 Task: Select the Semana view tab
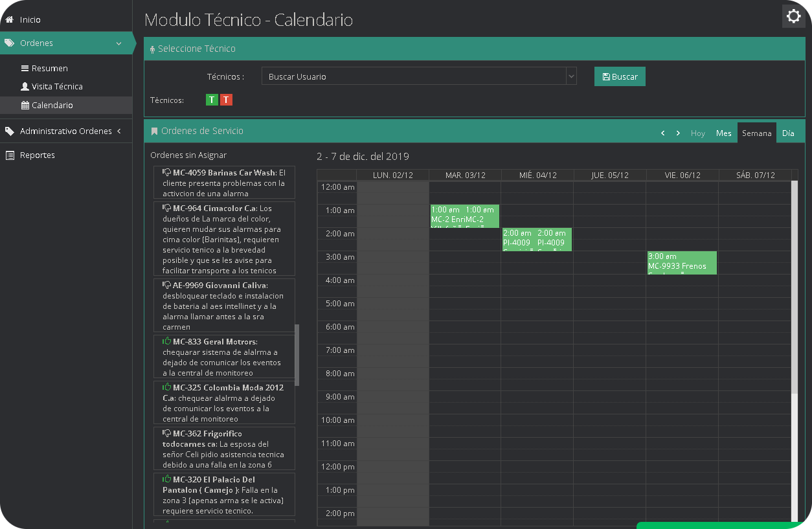pyautogui.click(x=756, y=133)
